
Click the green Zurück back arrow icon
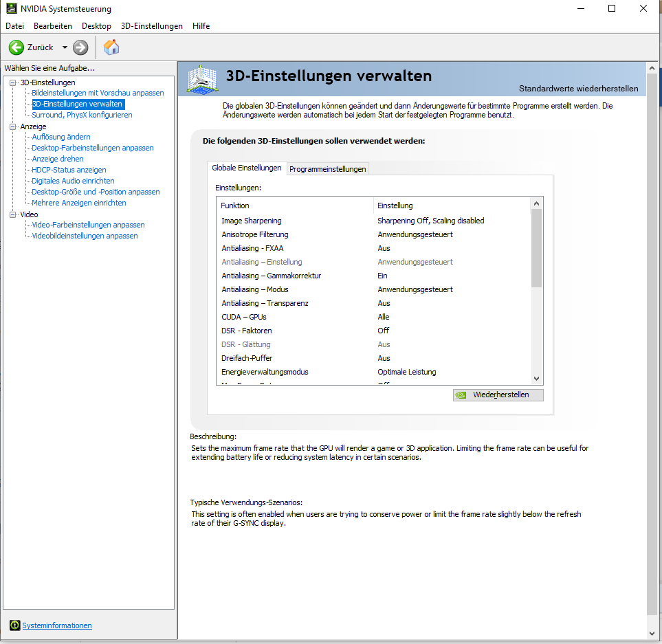point(16,47)
